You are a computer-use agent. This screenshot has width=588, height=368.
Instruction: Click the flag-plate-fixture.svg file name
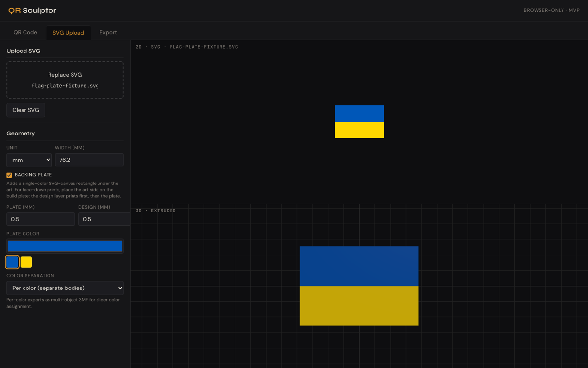(x=65, y=86)
